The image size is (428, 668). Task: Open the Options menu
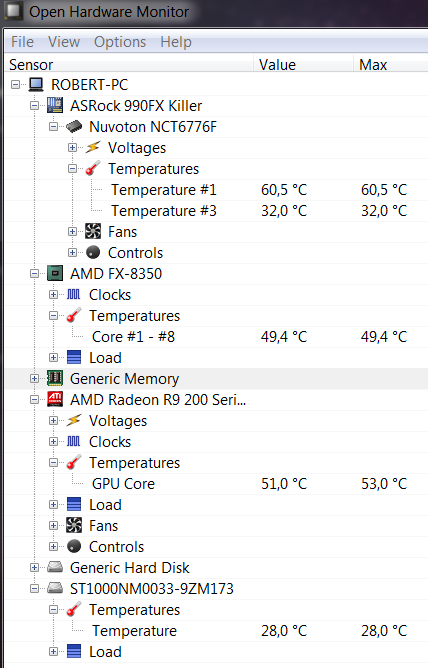(x=120, y=42)
